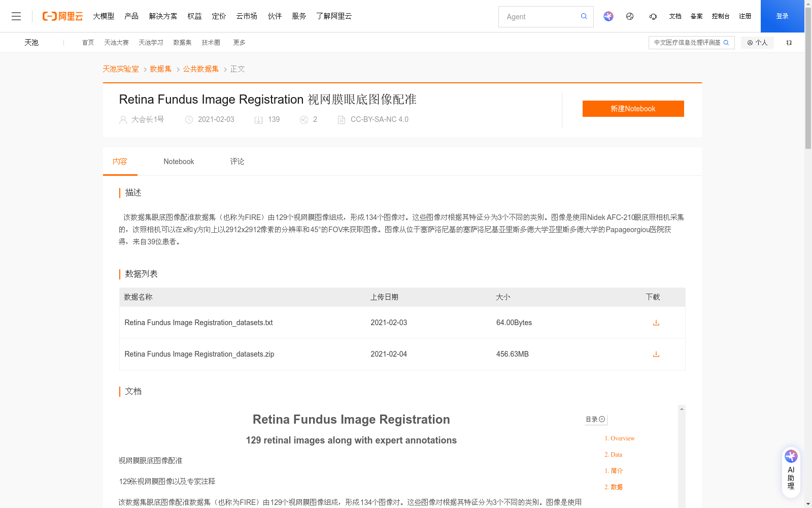Click the search magnifier in Agent box
Viewport: 812px width, 508px height.
click(x=584, y=16)
